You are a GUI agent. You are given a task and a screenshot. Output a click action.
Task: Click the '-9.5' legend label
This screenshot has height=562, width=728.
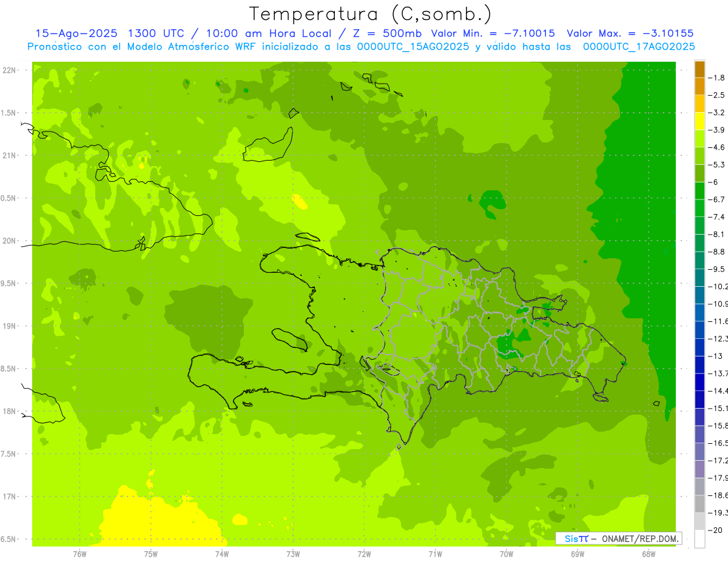coord(716,269)
